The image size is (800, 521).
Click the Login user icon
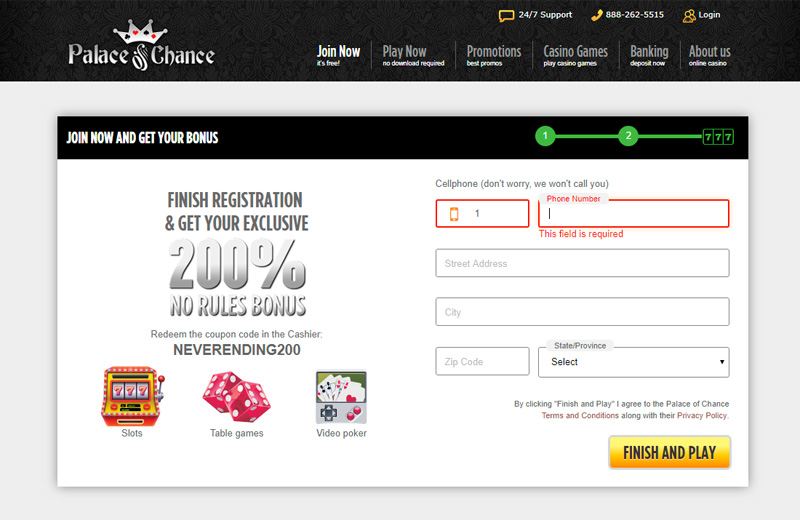689,16
